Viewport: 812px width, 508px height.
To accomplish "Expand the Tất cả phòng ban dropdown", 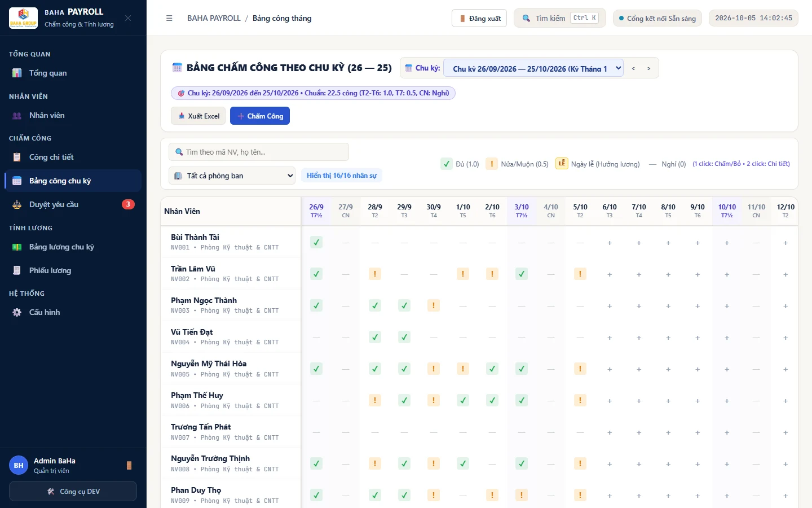I will [232, 176].
